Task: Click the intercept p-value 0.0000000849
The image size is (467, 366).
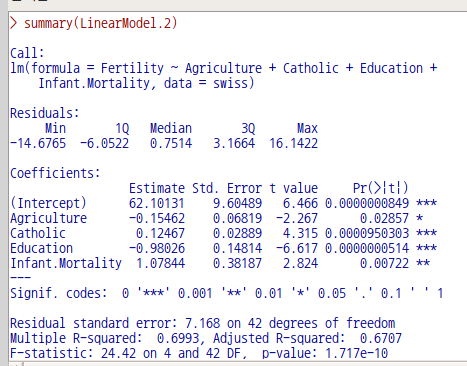Action: click(x=367, y=203)
